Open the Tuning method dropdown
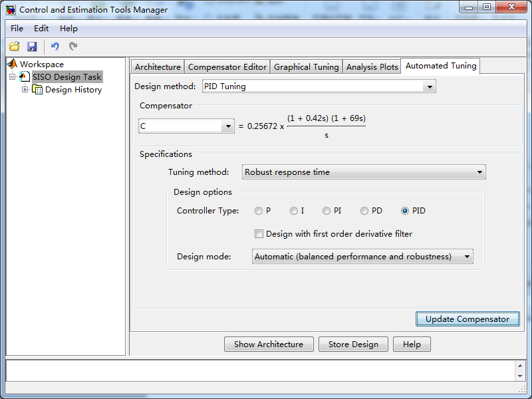The height and width of the screenshot is (399, 532). (479, 172)
